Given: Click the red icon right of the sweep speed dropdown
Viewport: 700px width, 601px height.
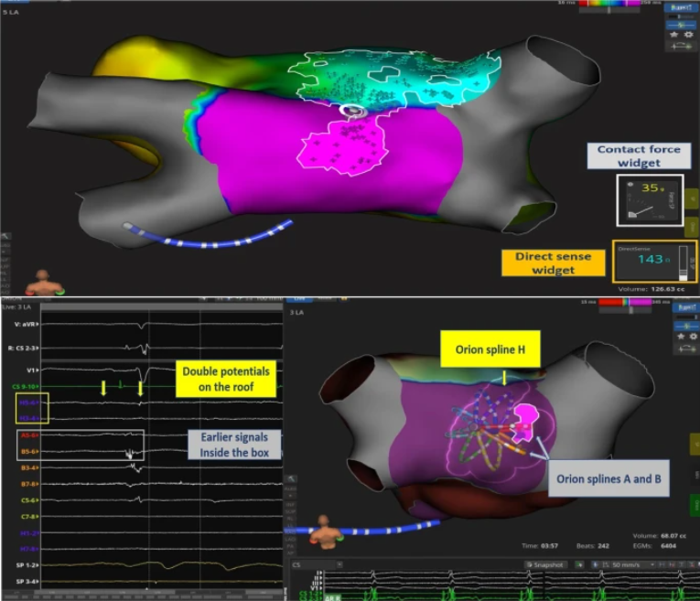Looking at the screenshot, I should pos(672,564).
